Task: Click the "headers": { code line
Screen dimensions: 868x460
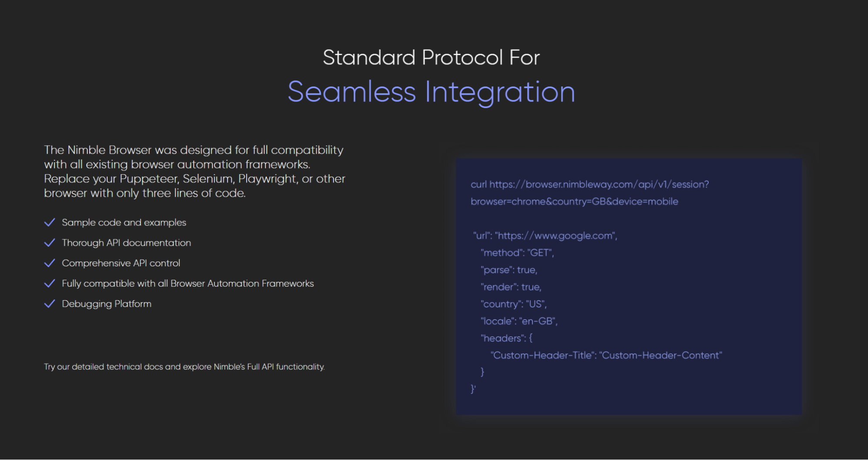Action: 506,338
